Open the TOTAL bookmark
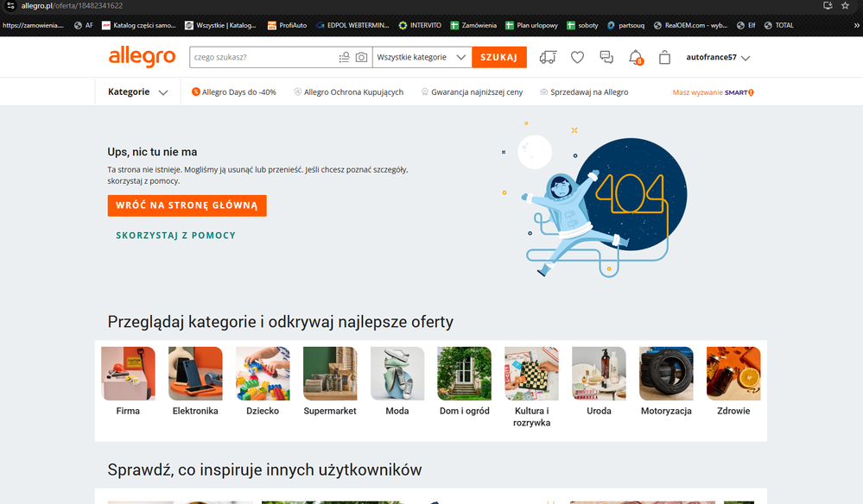This screenshot has width=863, height=504. point(779,25)
